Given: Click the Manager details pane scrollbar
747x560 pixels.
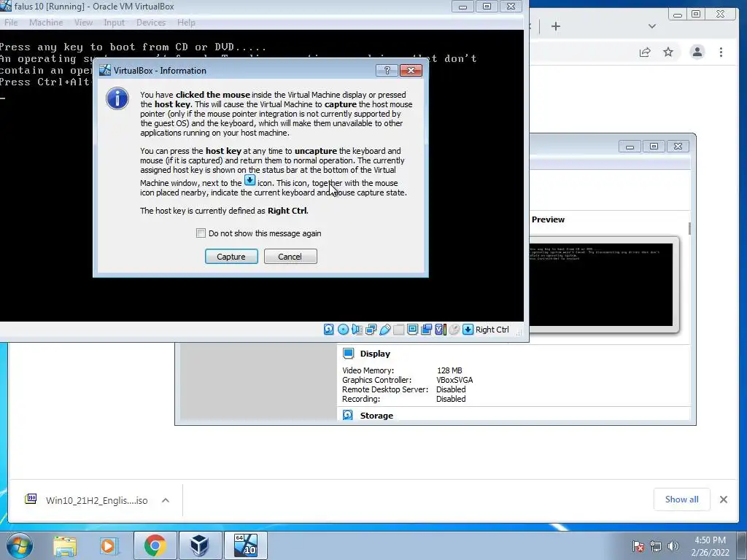Looking at the screenshot, I should pos(689,228).
